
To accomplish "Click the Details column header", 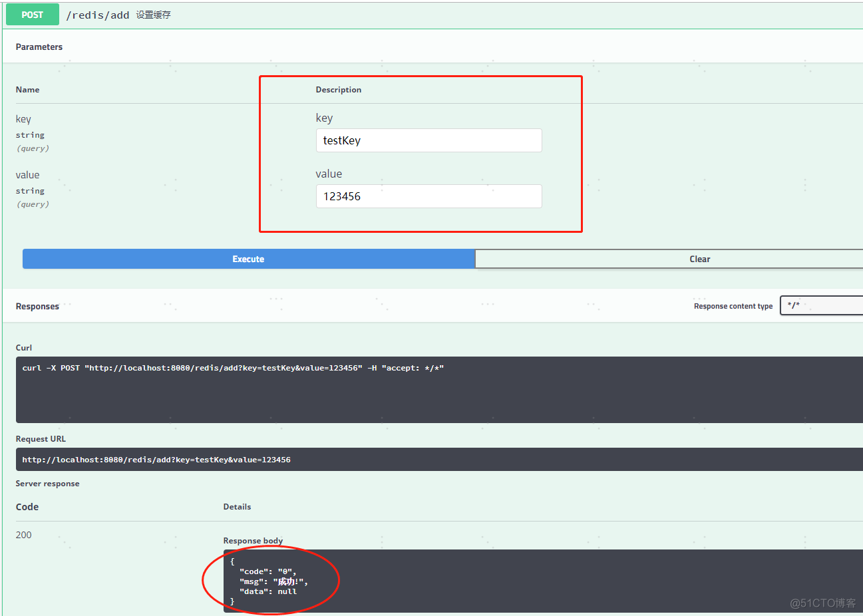I will 237,507.
